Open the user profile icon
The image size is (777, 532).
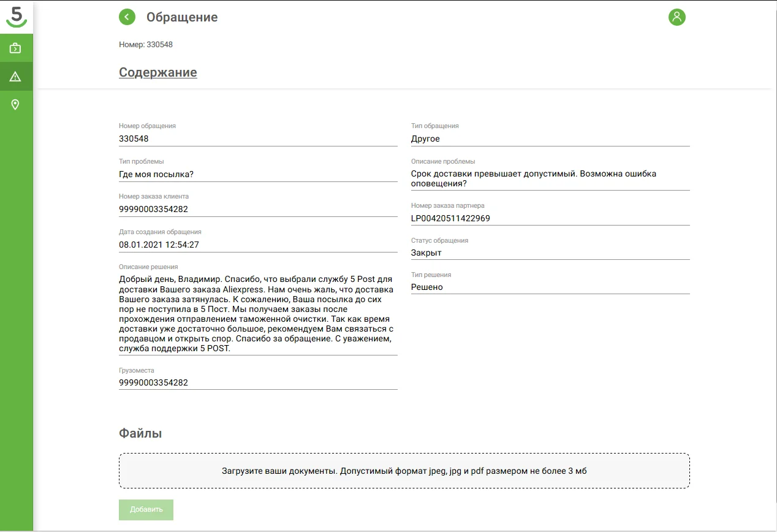pyautogui.click(x=677, y=17)
